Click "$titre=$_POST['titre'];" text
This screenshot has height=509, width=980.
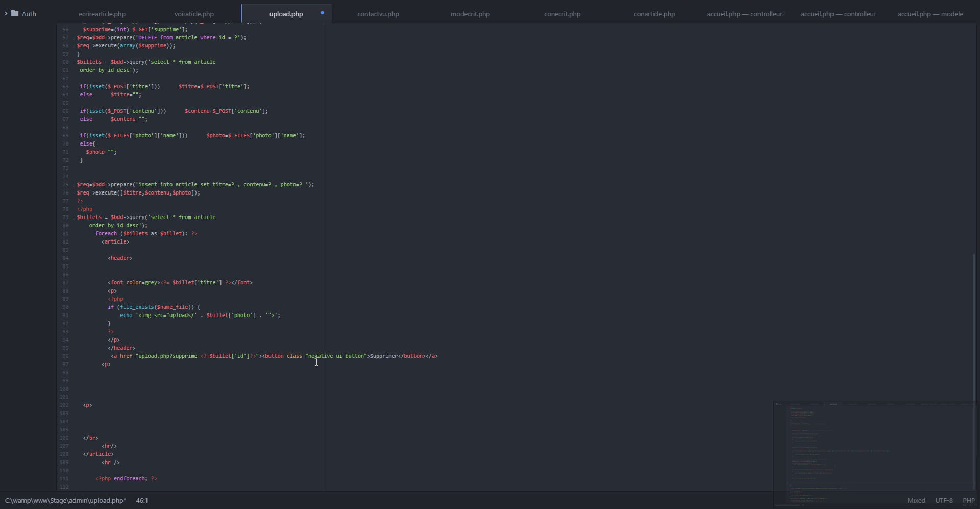pyautogui.click(x=214, y=86)
